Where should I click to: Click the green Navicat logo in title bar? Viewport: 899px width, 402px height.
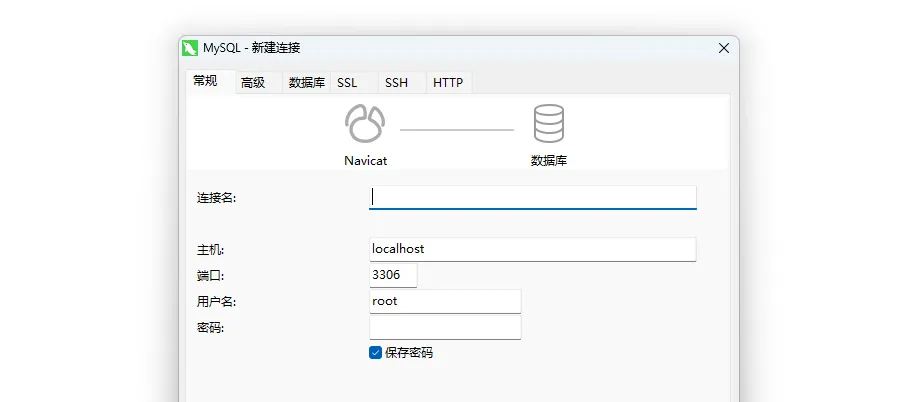(x=190, y=48)
